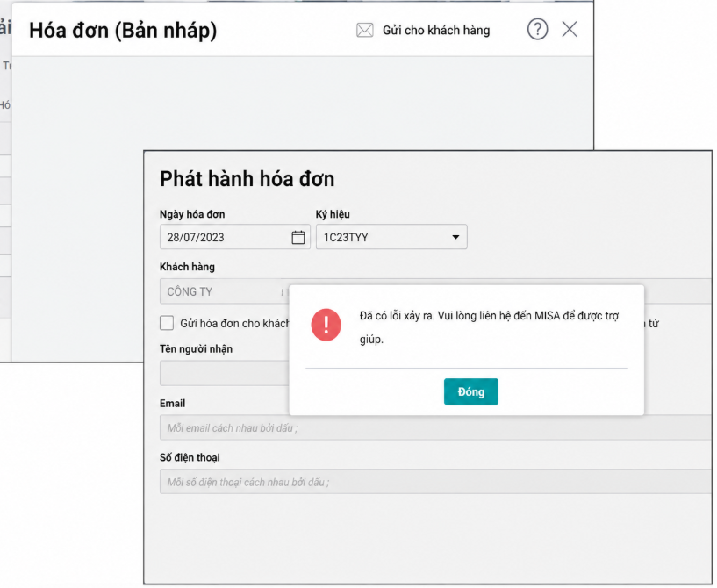Image resolution: width=717 pixels, height=588 pixels.
Task: Expand the Ký hiệu dropdown arrow
Action: point(455,237)
